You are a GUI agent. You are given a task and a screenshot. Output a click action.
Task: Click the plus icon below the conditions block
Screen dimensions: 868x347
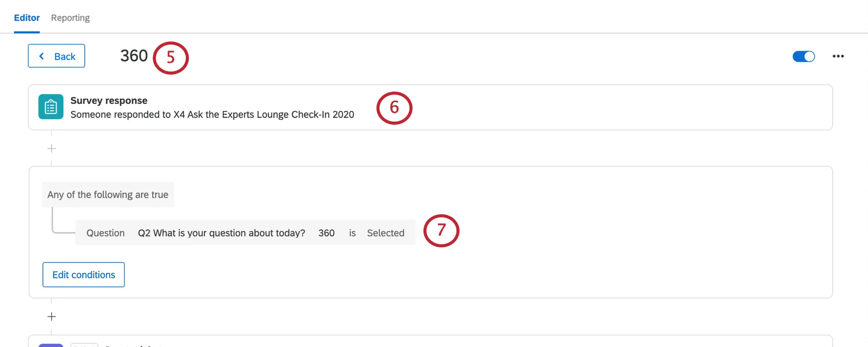point(51,316)
